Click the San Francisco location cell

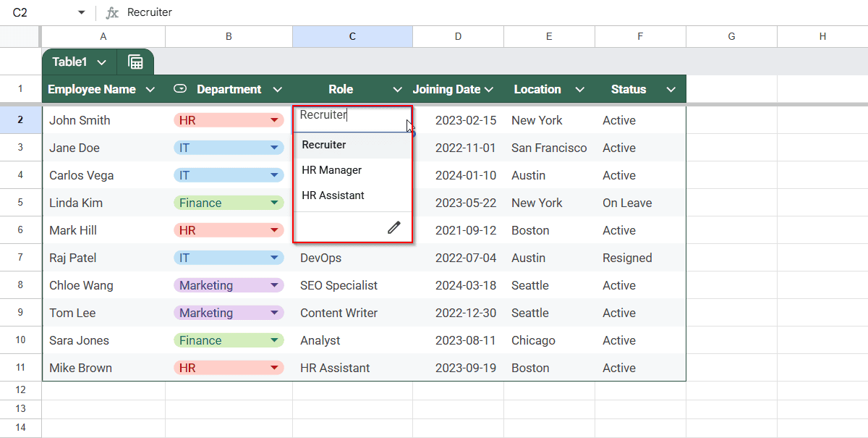(x=550, y=148)
